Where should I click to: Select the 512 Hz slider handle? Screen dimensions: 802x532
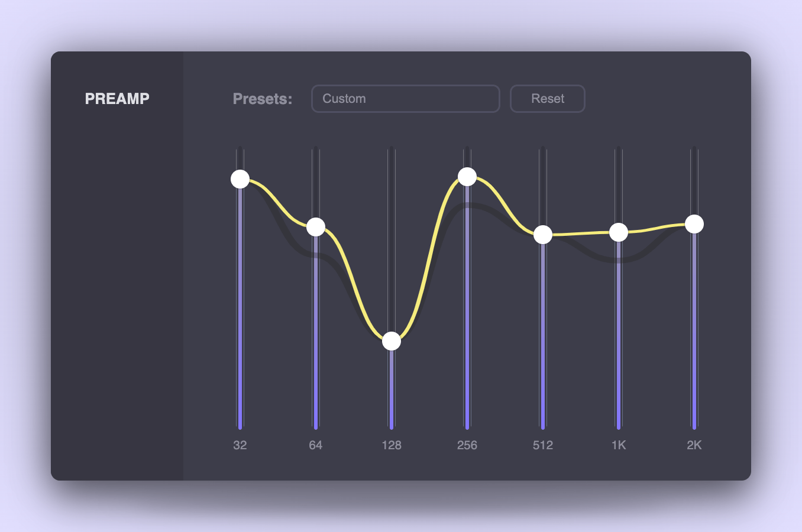pyautogui.click(x=543, y=234)
